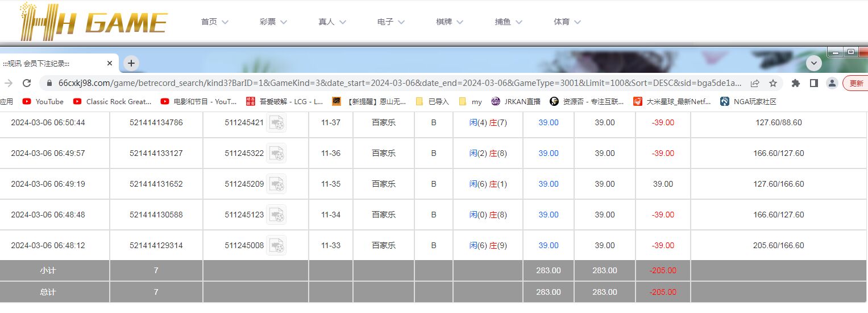Click the site lock icon
The width and height of the screenshot is (868, 313).
(x=49, y=83)
